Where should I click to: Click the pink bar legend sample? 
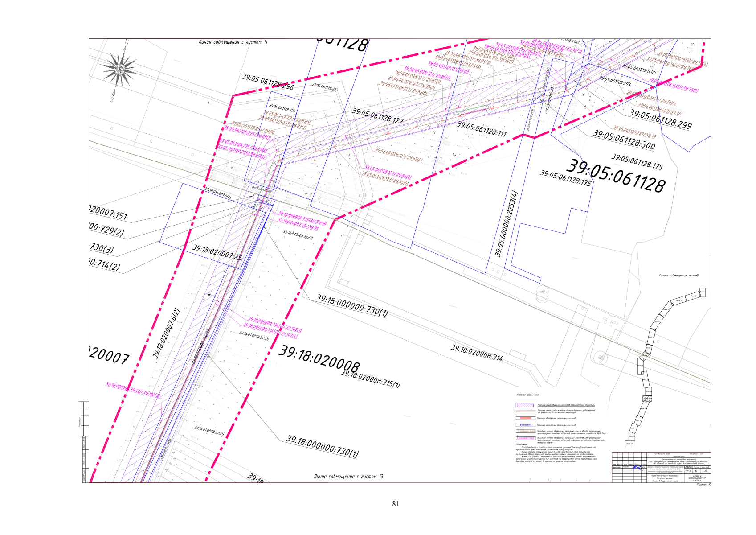tap(525, 418)
